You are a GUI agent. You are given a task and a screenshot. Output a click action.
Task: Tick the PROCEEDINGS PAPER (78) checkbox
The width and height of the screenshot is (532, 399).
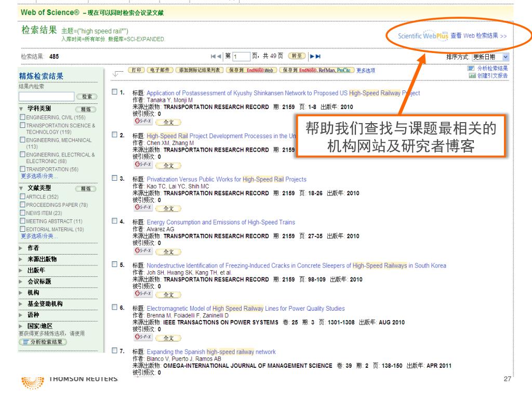pyautogui.click(x=22, y=205)
